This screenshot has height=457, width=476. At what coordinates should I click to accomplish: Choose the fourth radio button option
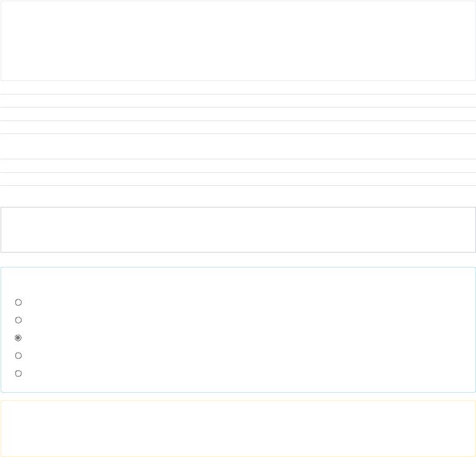(18, 356)
